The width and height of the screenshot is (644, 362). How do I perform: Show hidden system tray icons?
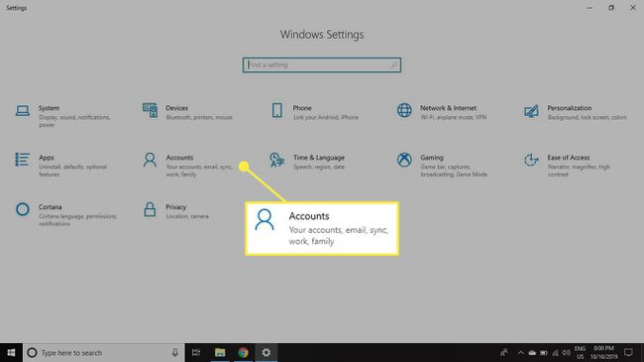(520, 352)
